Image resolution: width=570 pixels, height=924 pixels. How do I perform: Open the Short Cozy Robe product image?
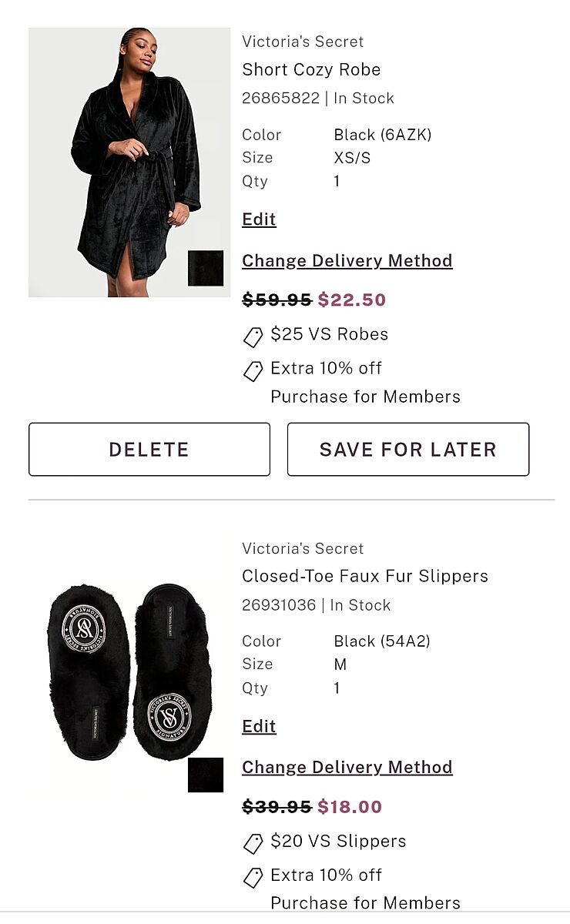click(129, 162)
